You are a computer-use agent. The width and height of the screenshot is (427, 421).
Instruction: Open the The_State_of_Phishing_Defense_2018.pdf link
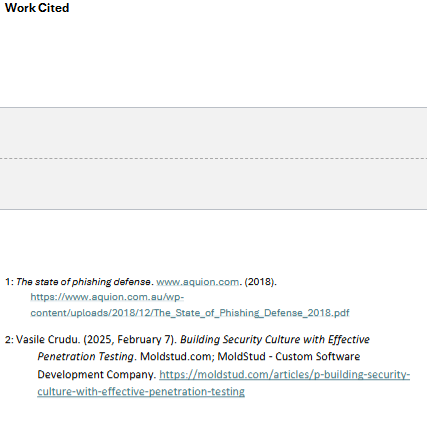[x=190, y=313]
